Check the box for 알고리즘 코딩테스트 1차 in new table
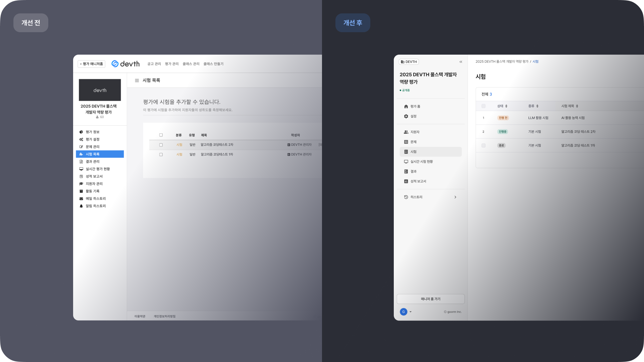The height and width of the screenshot is (362, 644). pos(483,145)
